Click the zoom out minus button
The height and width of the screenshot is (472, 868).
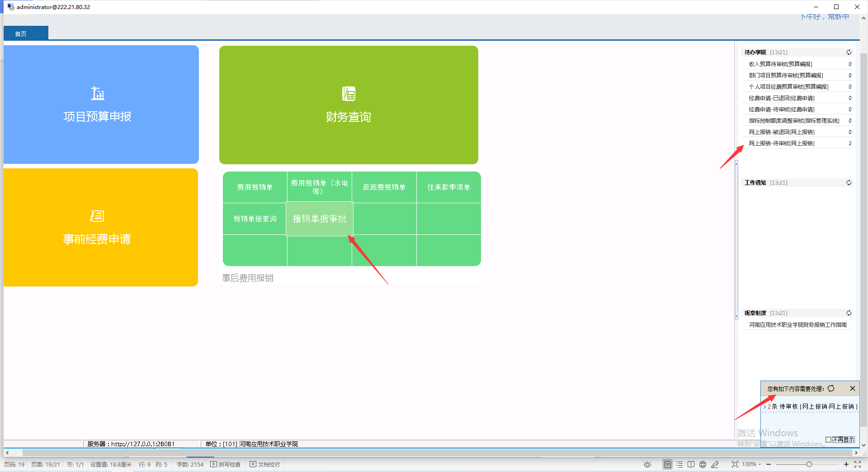point(769,464)
